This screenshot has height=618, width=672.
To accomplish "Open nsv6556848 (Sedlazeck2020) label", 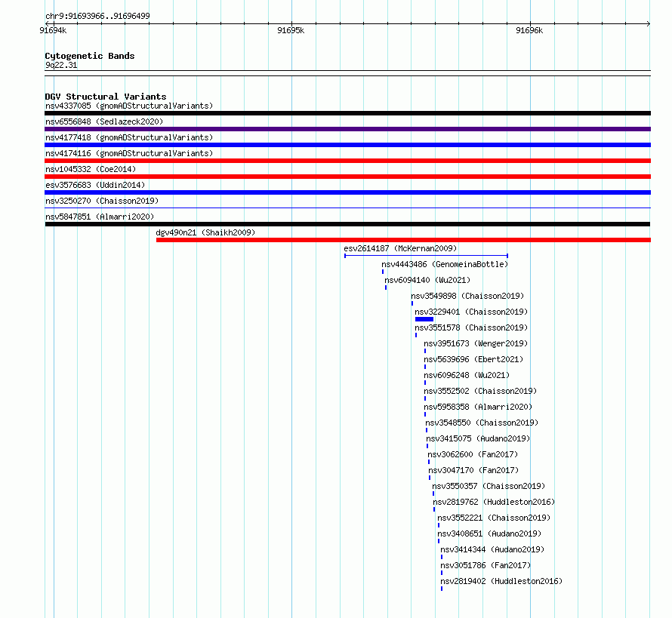I will coord(104,121).
